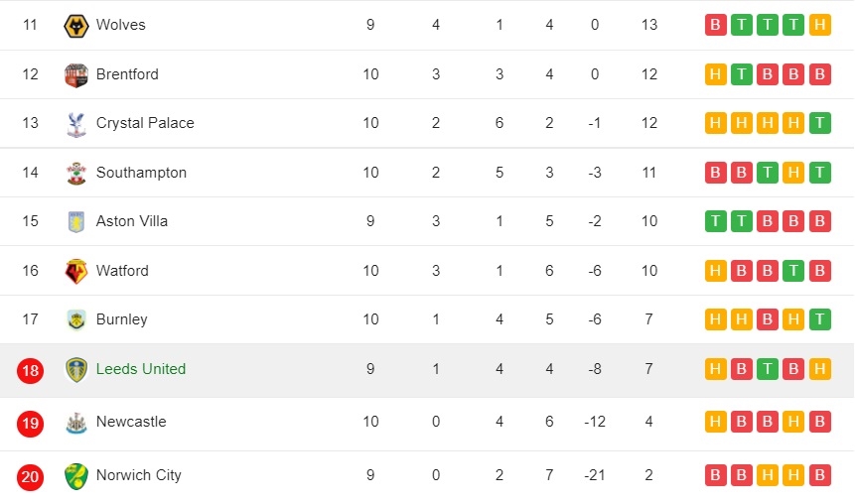Click the Aston Villa club crest
The image size is (855, 504).
point(76,222)
